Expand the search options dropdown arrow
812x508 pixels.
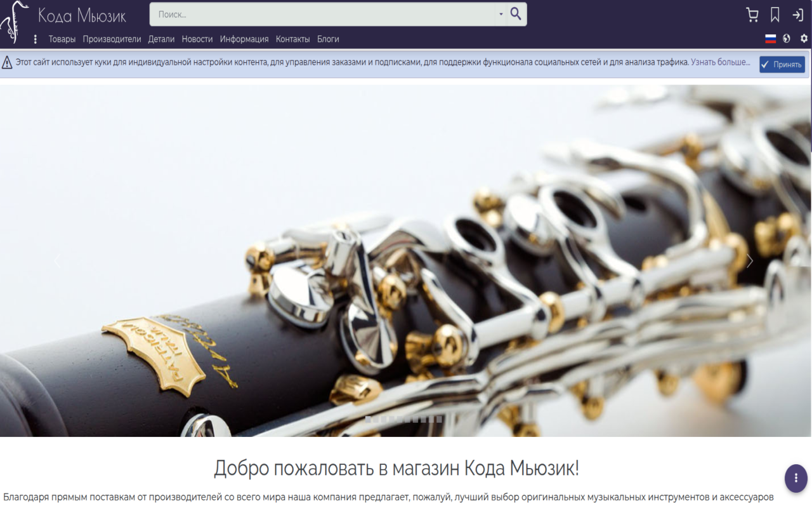click(501, 14)
